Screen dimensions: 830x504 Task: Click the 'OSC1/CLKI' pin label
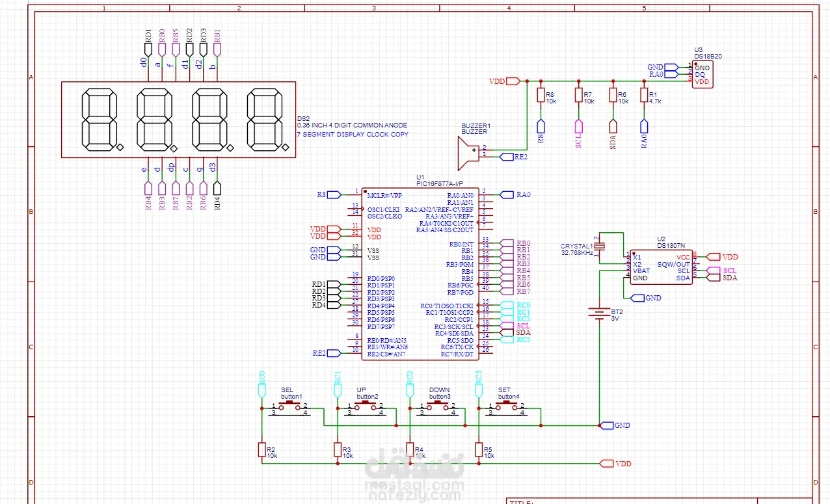click(383, 209)
